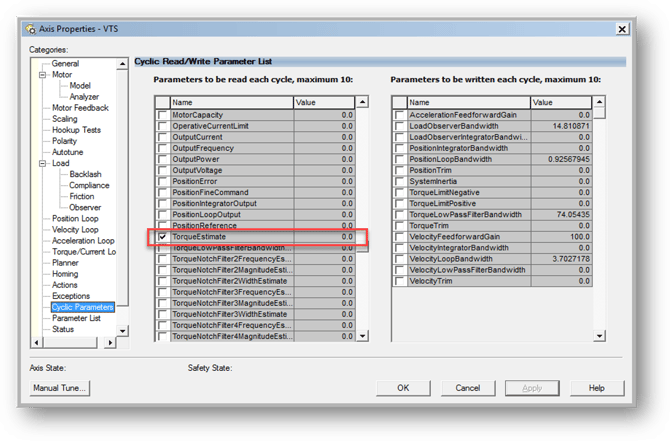Select the Compliance item under Load

[x=89, y=185]
